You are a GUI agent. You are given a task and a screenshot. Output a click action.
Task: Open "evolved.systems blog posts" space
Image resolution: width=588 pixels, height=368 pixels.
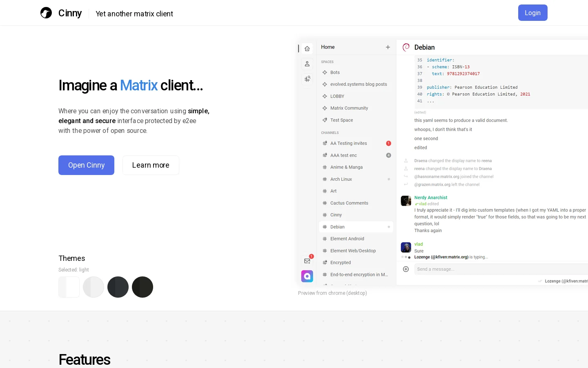tap(356, 84)
